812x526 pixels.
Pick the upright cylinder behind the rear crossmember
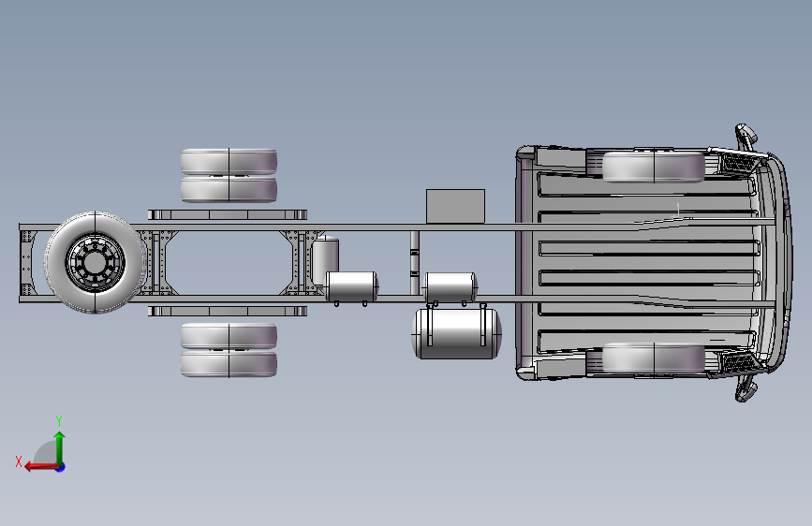pos(325,259)
